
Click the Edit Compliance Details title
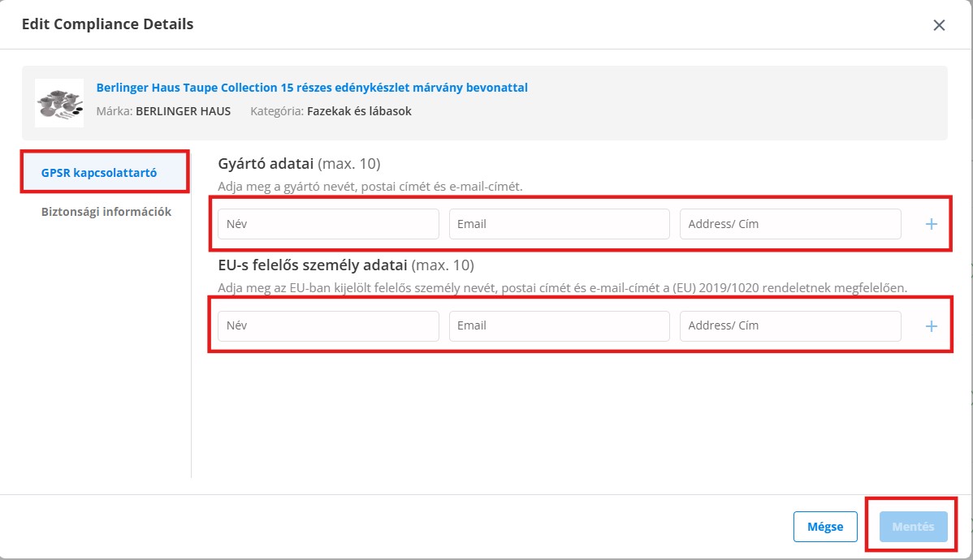coord(107,24)
